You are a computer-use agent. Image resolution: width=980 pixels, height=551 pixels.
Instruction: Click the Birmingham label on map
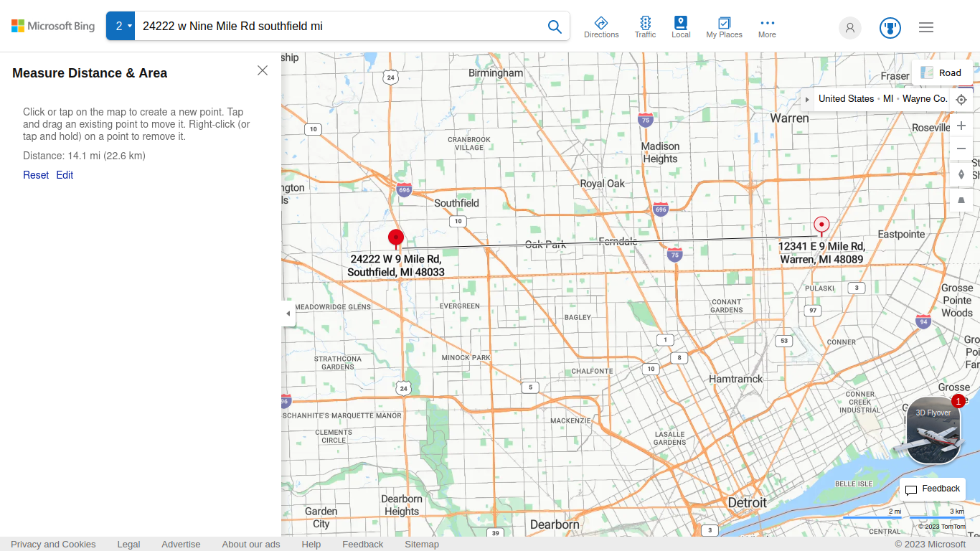point(496,73)
